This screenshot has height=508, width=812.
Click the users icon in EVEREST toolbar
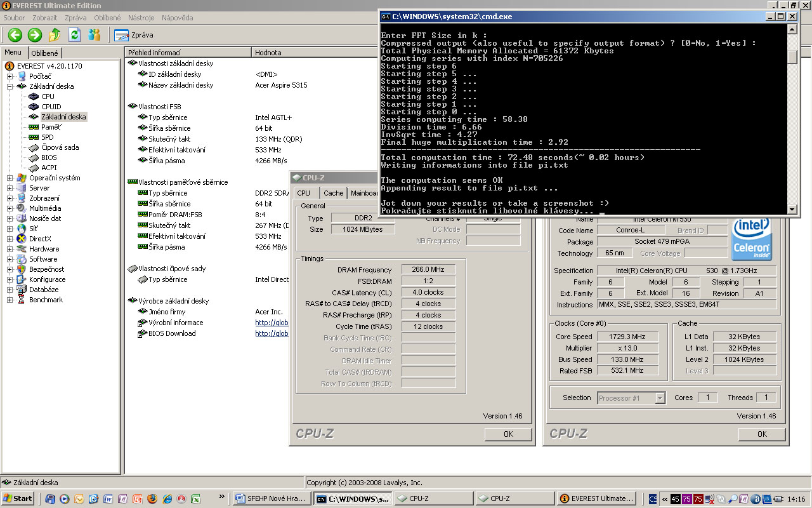tap(95, 35)
